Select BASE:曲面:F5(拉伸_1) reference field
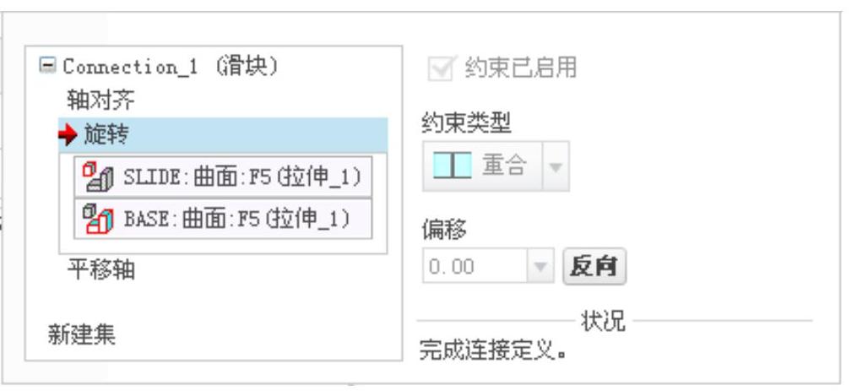This screenshot has height=391, width=868. pyautogui.click(x=223, y=219)
